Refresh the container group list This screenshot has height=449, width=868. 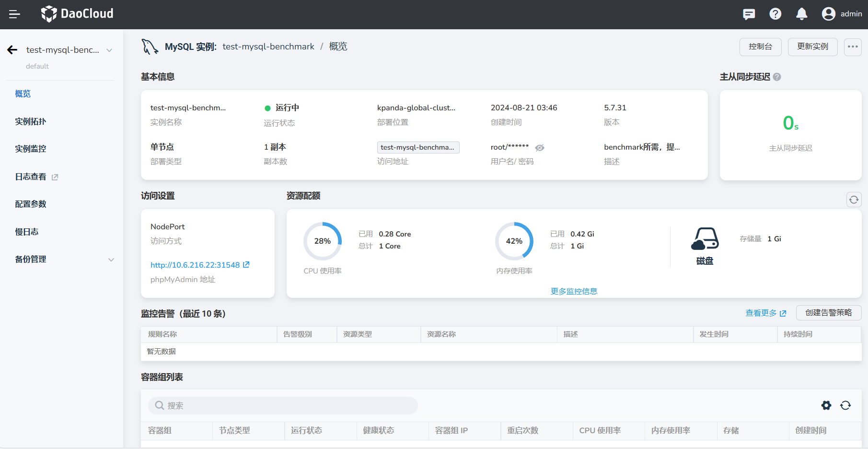pyautogui.click(x=845, y=405)
